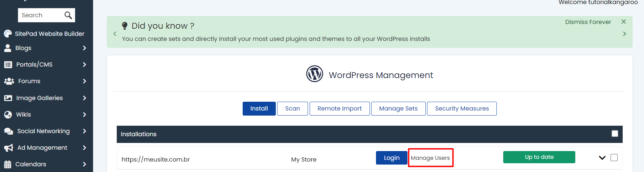
Task: Click the search magnifier icon
Action: [68, 15]
